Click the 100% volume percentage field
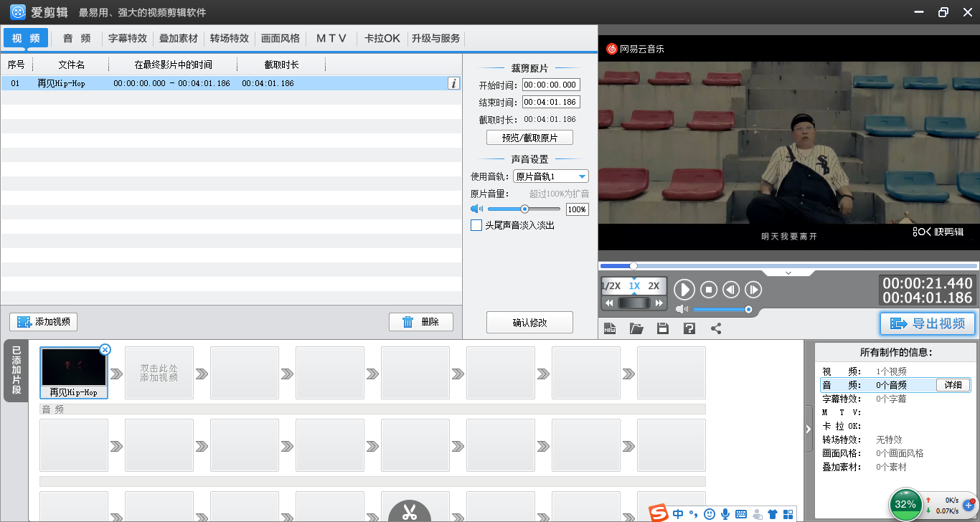Image resolution: width=980 pixels, height=522 pixels. pyautogui.click(x=577, y=209)
